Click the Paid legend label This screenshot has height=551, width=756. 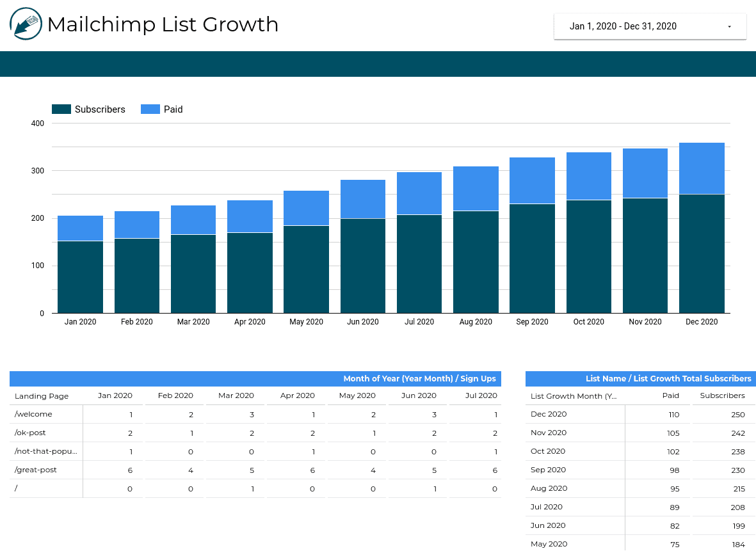click(173, 109)
